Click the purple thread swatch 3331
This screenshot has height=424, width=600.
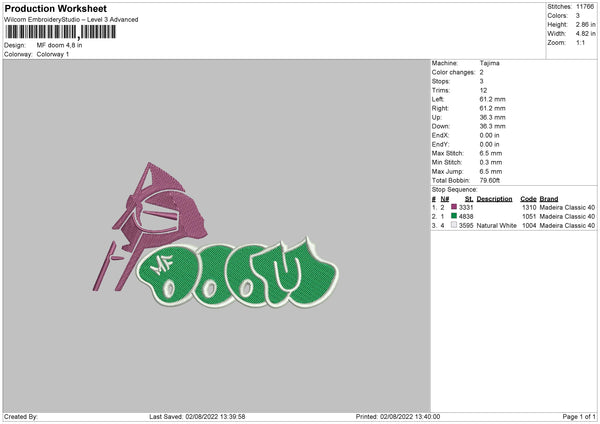(454, 207)
